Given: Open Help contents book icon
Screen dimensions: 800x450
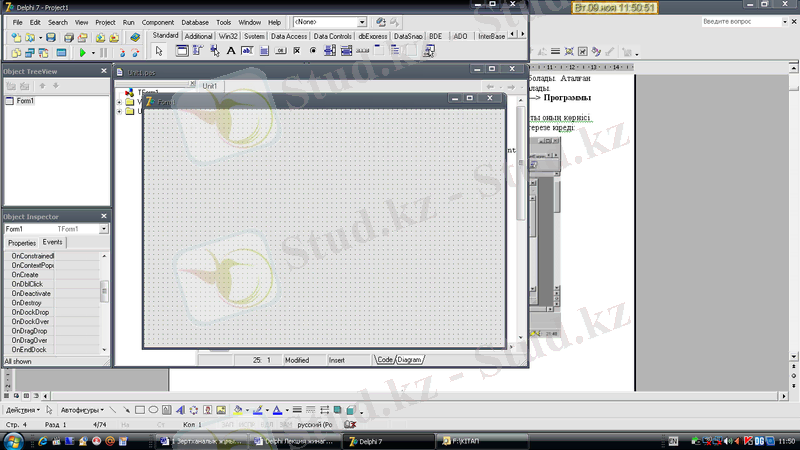Looking at the screenshot, I should pos(135,38).
